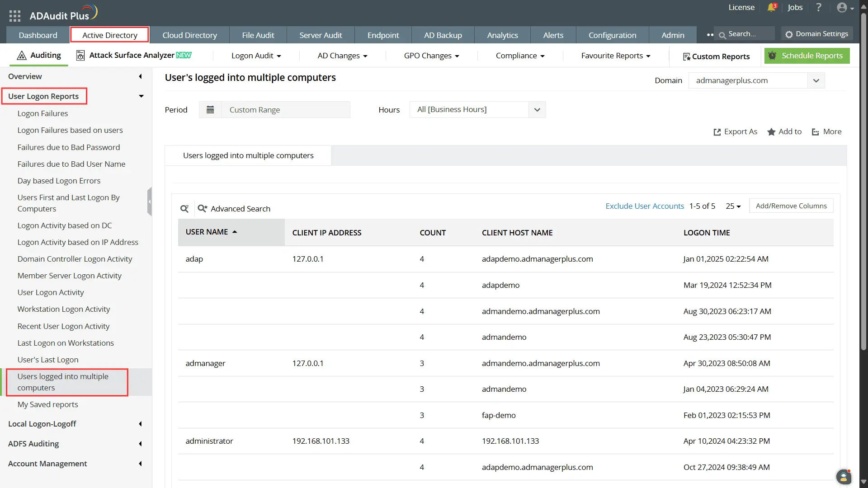Click the Period calendar icon
The image size is (868, 488).
point(210,110)
